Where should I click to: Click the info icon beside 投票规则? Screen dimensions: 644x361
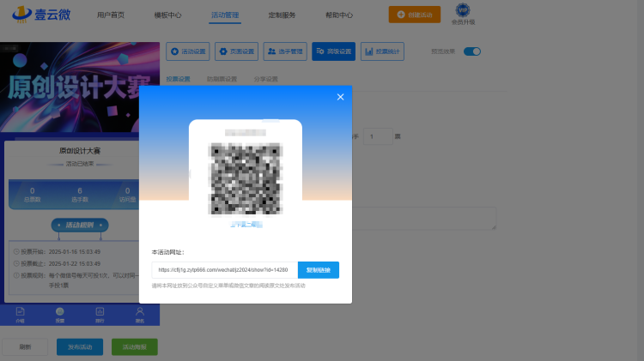(16, 275)
